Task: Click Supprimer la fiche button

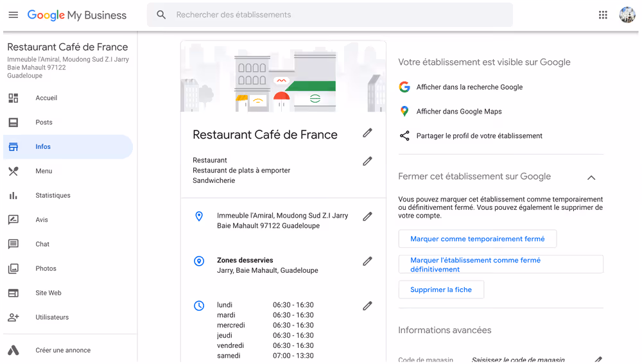Action: pyautogui.click(x=441, y=290)
